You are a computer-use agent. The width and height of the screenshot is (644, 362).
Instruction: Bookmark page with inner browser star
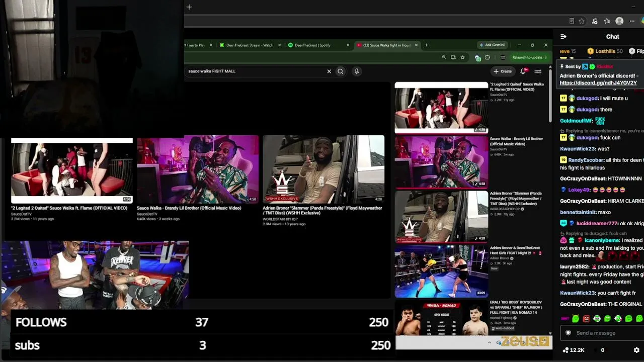(x=462, y=57)
